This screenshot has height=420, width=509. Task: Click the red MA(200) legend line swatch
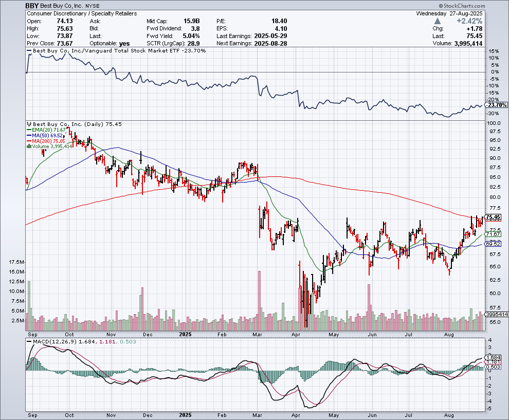pos(29,141)
